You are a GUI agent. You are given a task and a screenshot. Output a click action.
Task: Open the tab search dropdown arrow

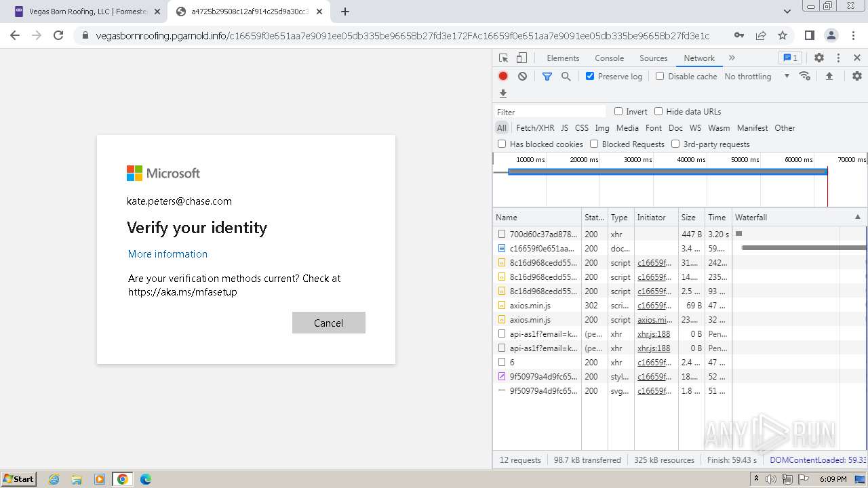[x=787, y=12]
